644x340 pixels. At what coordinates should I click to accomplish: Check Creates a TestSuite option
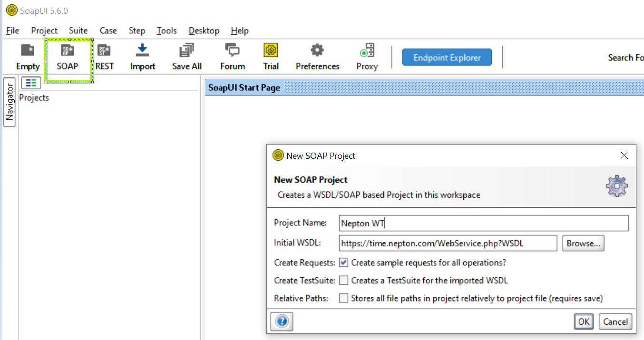coord(343,281)
